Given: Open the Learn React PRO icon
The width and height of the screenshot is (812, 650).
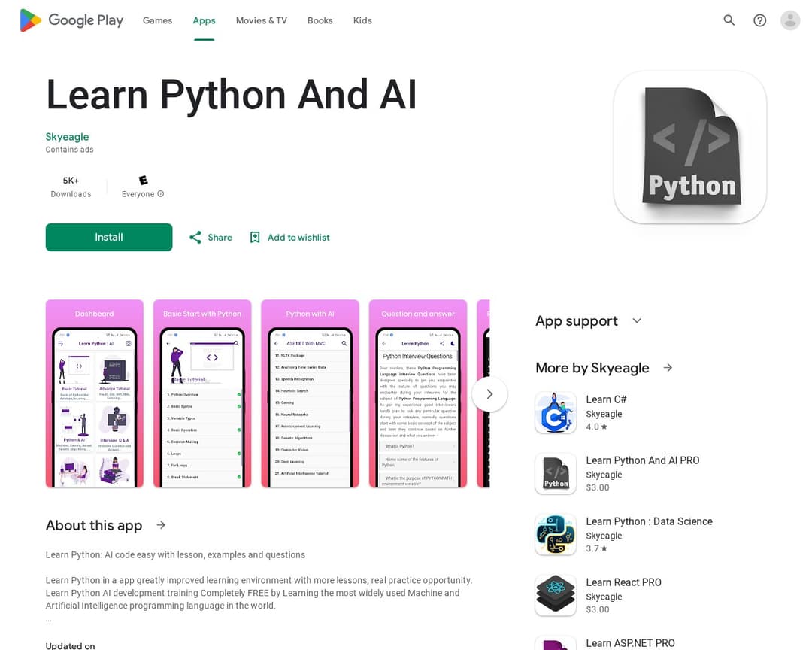Looking at the screenshot, I should point(556,595).
